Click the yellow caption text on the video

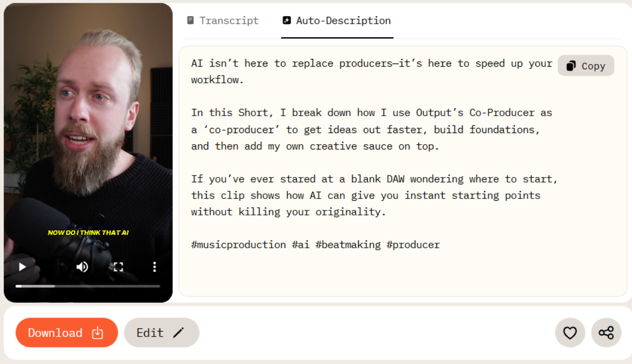coord(88,233)
